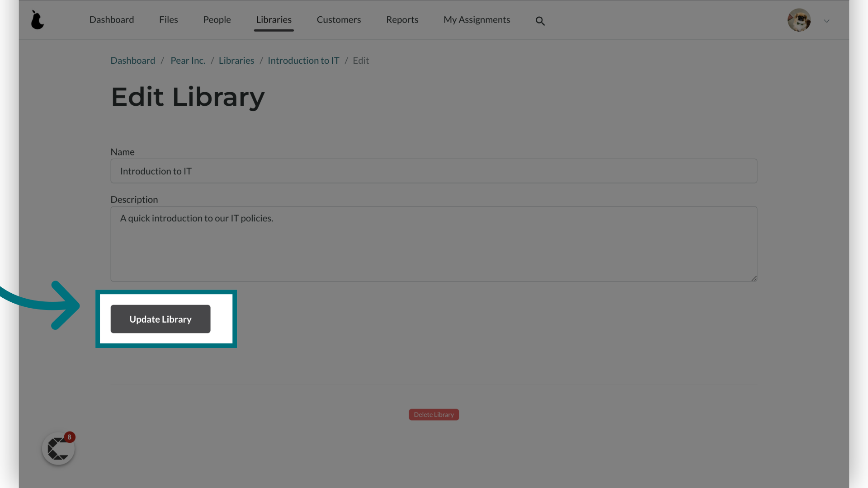Click the user profile dropdown arrow
This screenshot has width=868, height=488.
827,21
